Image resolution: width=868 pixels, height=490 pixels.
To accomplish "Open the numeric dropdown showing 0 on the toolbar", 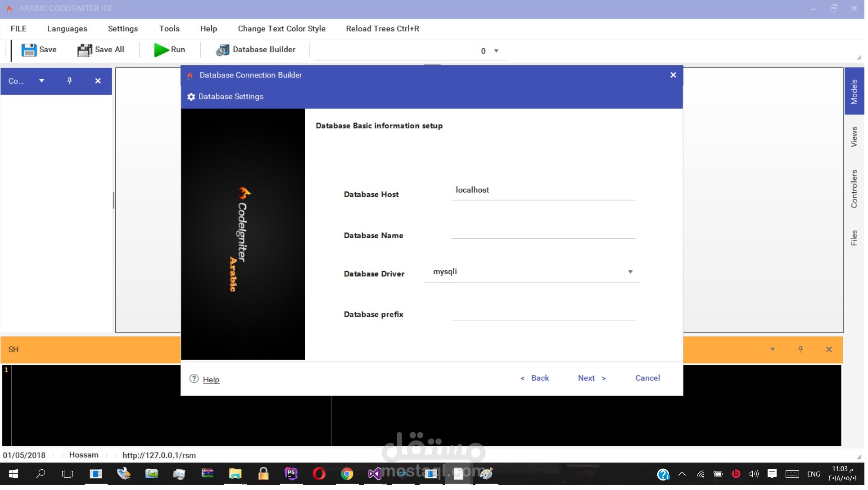I will click(x=495, y=51).
